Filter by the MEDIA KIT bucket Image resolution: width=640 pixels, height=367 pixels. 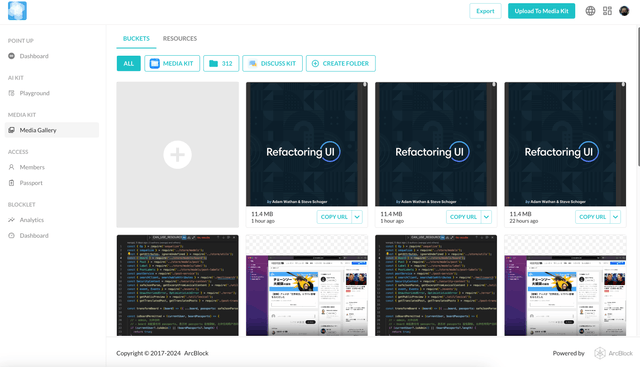tap(172, 63)
